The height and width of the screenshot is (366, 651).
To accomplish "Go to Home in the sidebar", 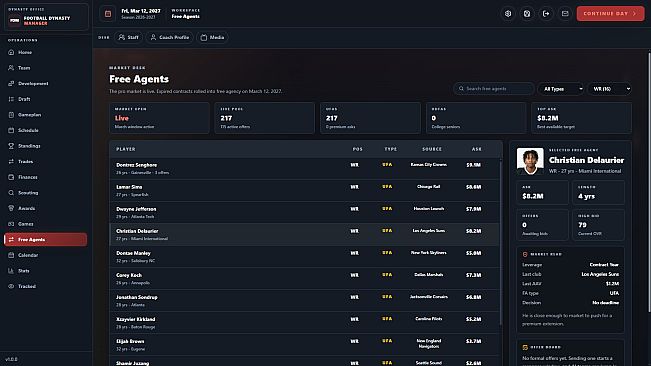I will [x=46, y=52].
